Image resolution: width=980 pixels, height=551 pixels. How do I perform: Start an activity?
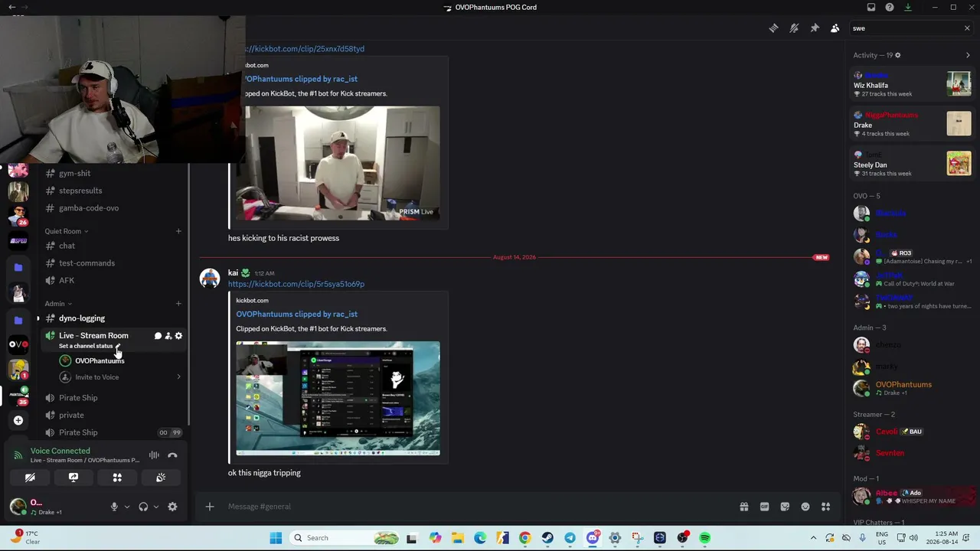(117, 478)
